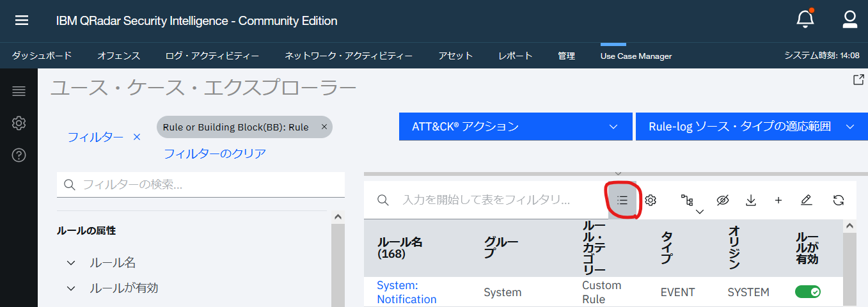This screenshot has height=307, width=868.
Task: Click the table filter search field
Action: (486, 200)
